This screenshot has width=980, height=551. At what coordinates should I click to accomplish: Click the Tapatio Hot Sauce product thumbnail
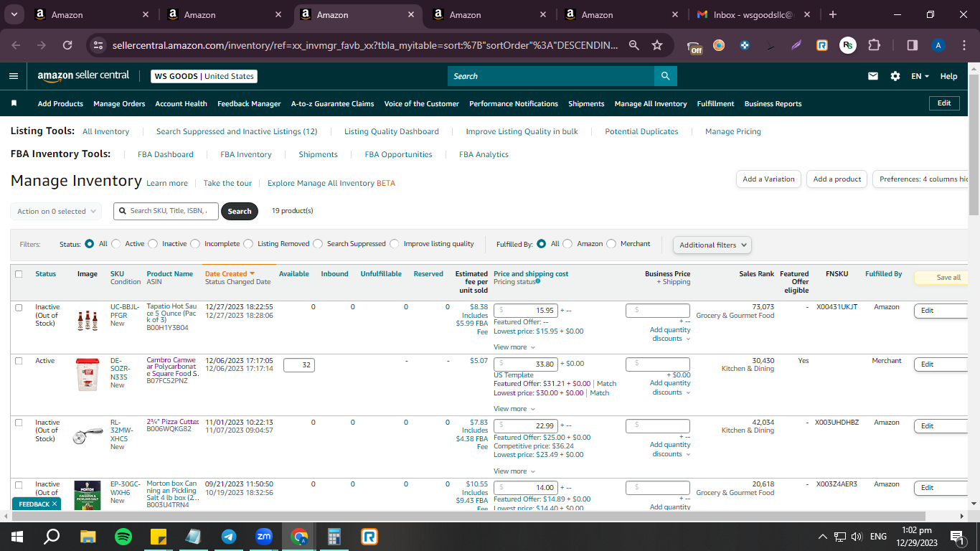pos(87,320)
